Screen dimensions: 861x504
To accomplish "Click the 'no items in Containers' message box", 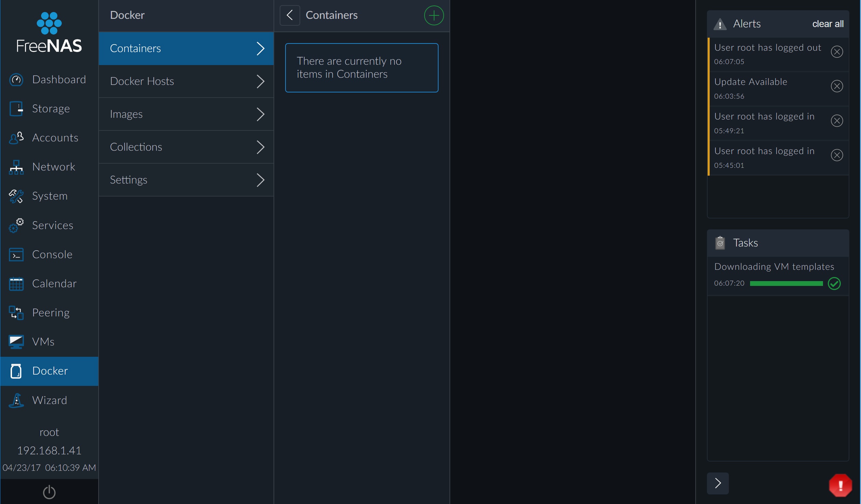I will click(x=362, y=68).
